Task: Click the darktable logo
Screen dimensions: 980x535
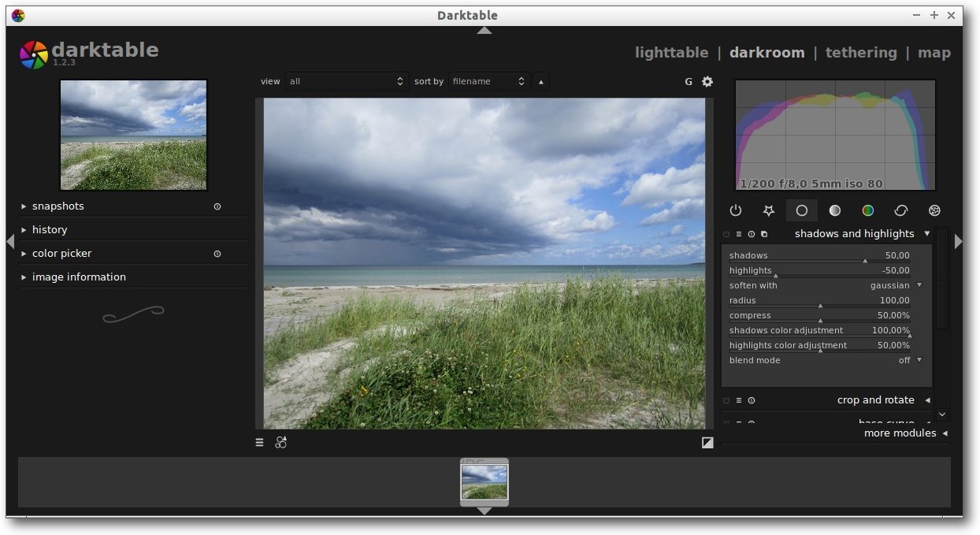Action: 34,54
